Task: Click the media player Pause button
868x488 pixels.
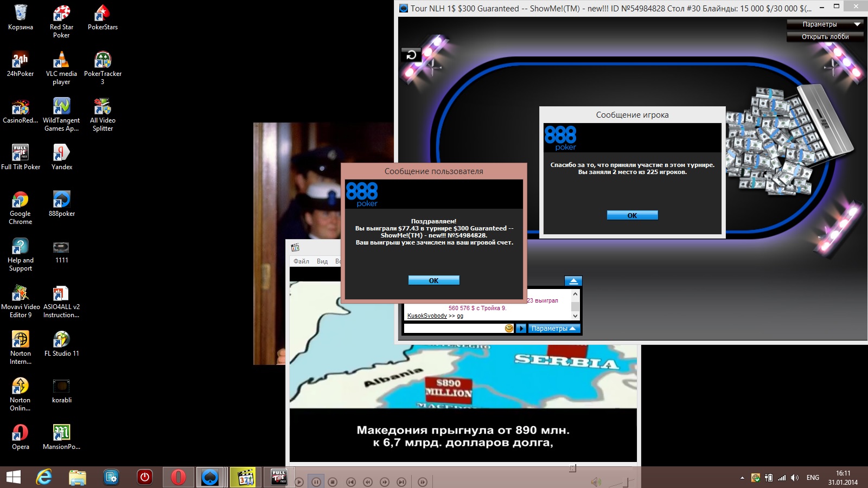Action: 316,482
